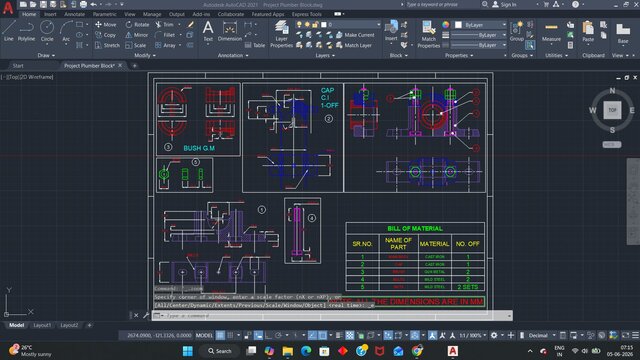
Task: Click the Plot printer icon in quick access
Action: [83, 4]
